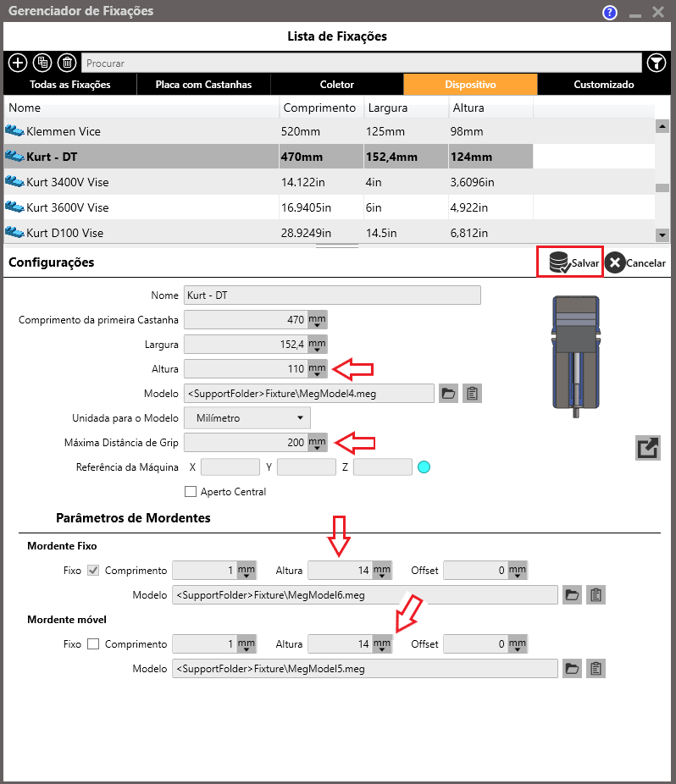Click the Procurar search field
The image size is (676, 784).
[361, 63]
